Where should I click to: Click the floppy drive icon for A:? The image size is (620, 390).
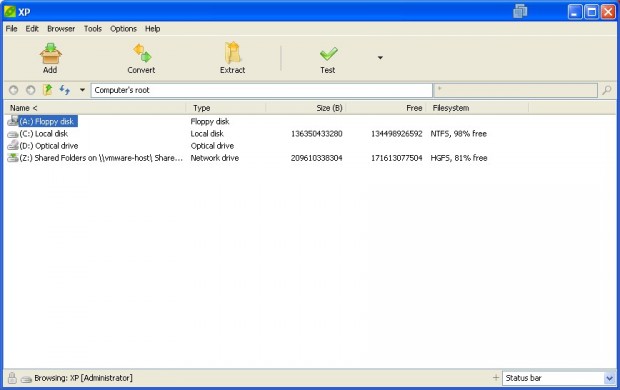tap(13, 121)
